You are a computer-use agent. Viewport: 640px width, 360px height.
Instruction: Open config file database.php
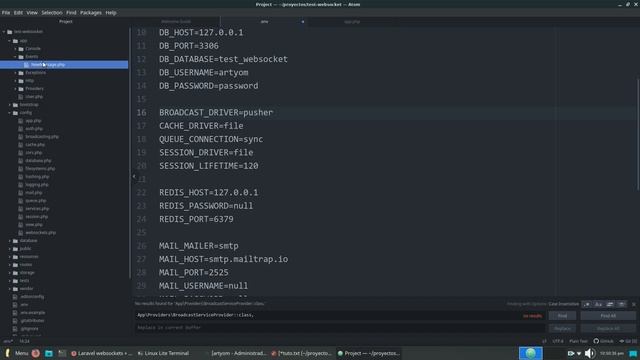pyautogui.click(x=38, y=161)
